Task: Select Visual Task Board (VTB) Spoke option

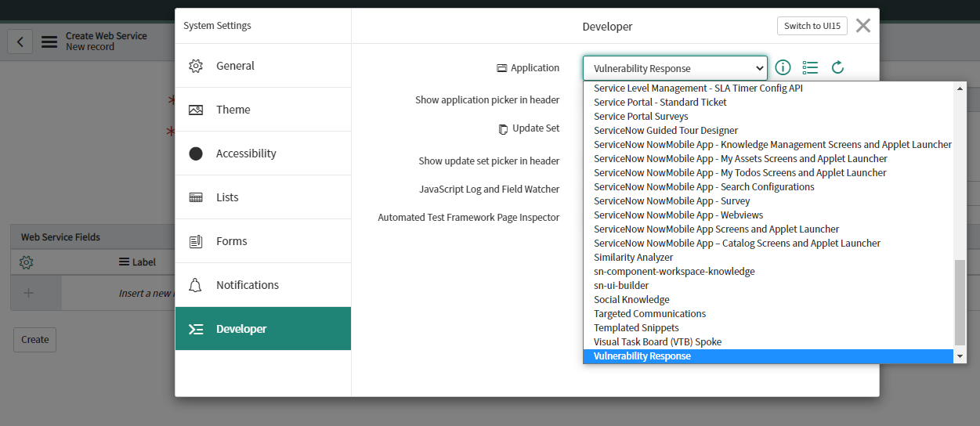Action: pyautogui.click(x=769, y=341)
